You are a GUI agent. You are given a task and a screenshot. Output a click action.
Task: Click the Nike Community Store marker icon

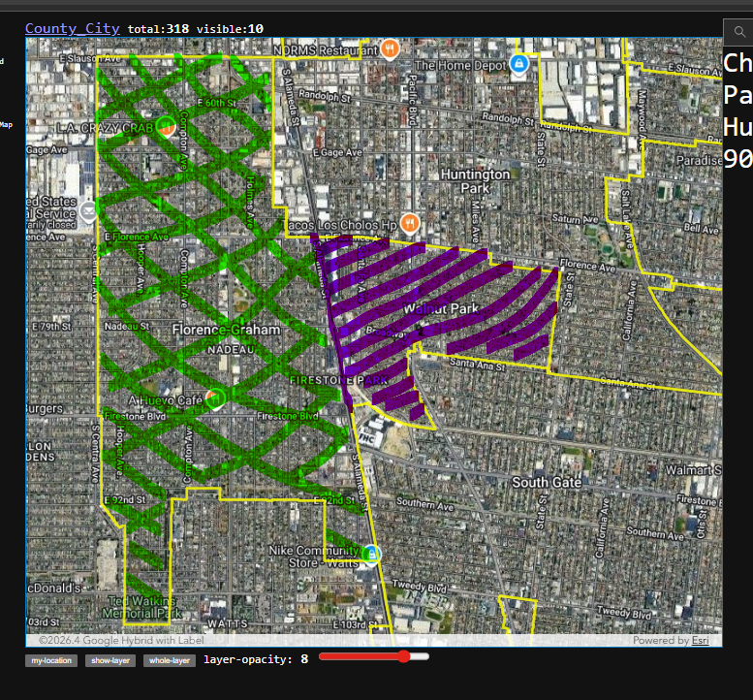[x=371, y=554]
